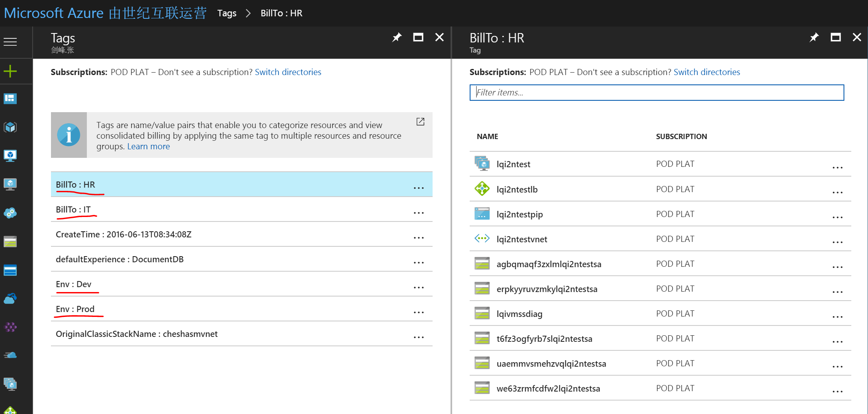Select OriginalClassicStackName : cheshasmvnet tag
868x414 pixels.
241,334
